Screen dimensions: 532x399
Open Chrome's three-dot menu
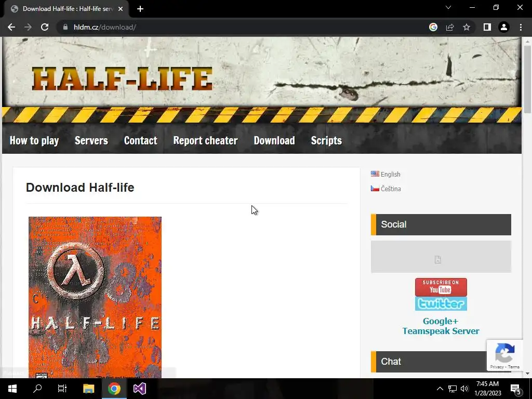(x=521, y=27)
